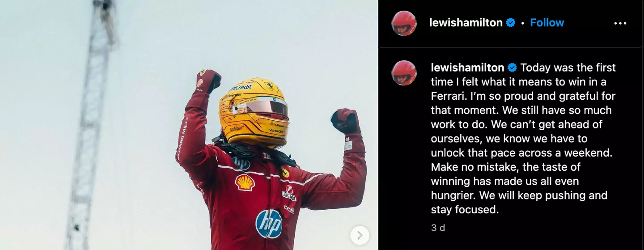Click the Shell logo on the race suit

[245, 182]
